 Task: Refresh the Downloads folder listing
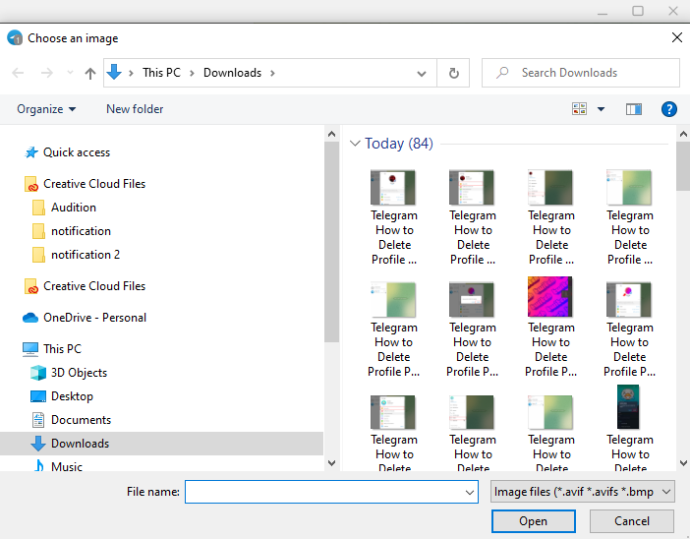click(x=454, y=73)
